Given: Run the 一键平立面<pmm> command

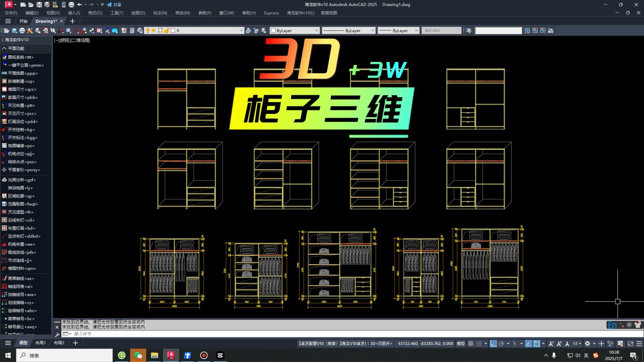Looking at the screenshot, I should click(26, 65).
